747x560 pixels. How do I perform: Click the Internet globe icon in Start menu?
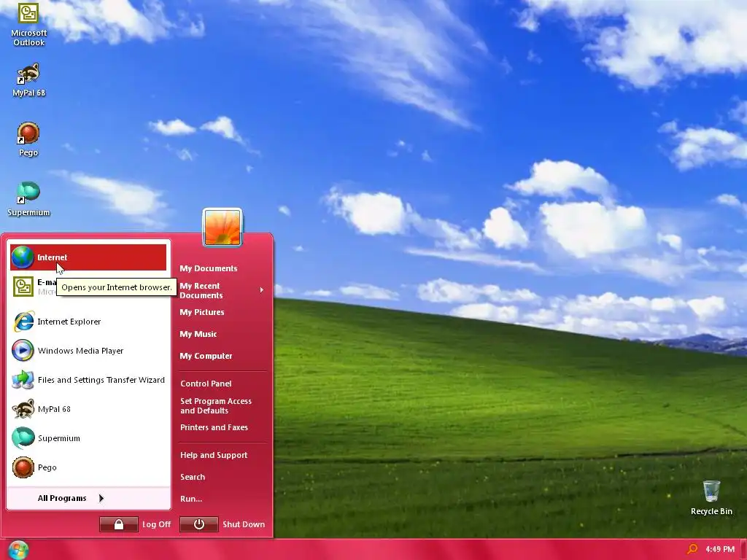[23, 257]
